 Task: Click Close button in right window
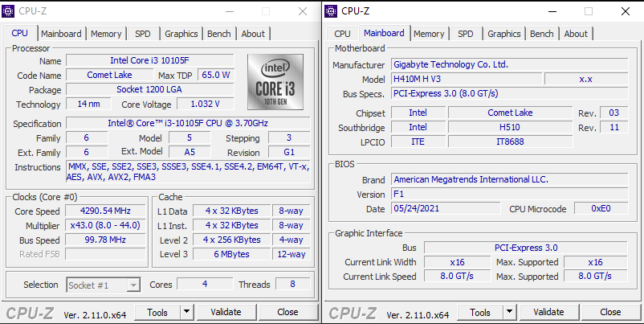pyautogui.click(x=610, y=312)
